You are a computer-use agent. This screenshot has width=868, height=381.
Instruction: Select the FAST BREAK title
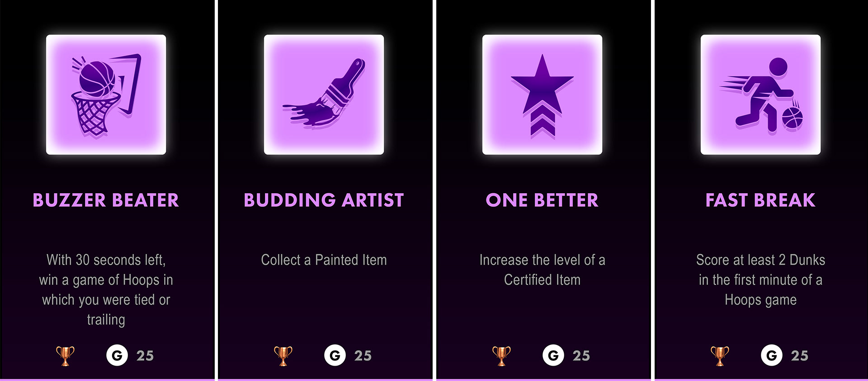760,200
